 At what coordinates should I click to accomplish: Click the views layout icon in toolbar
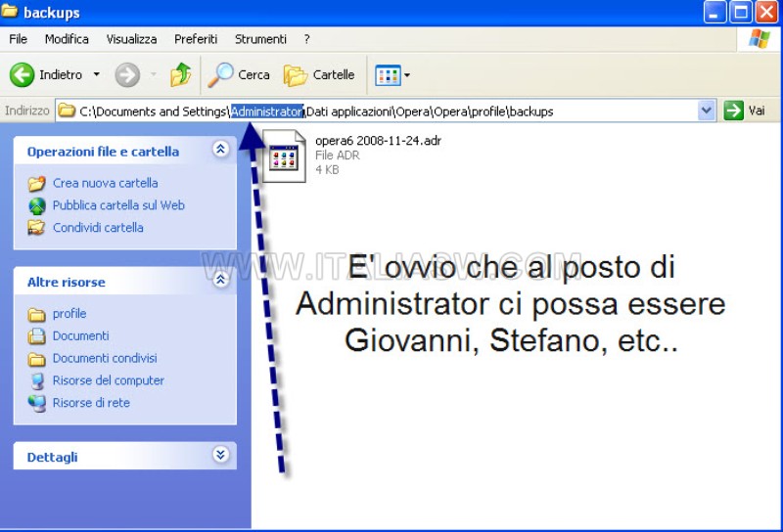point(388,74)
